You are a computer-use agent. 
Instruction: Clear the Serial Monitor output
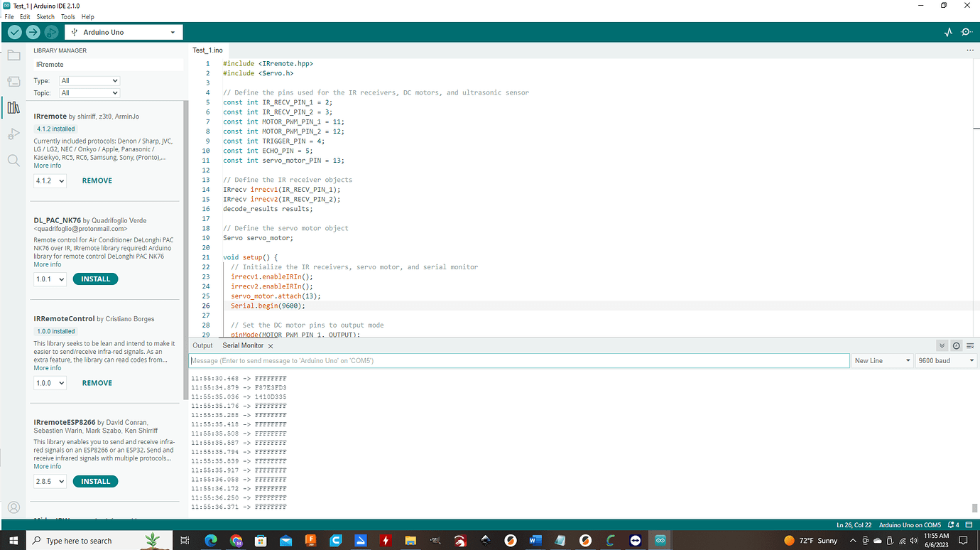click(x=970, y=345)
